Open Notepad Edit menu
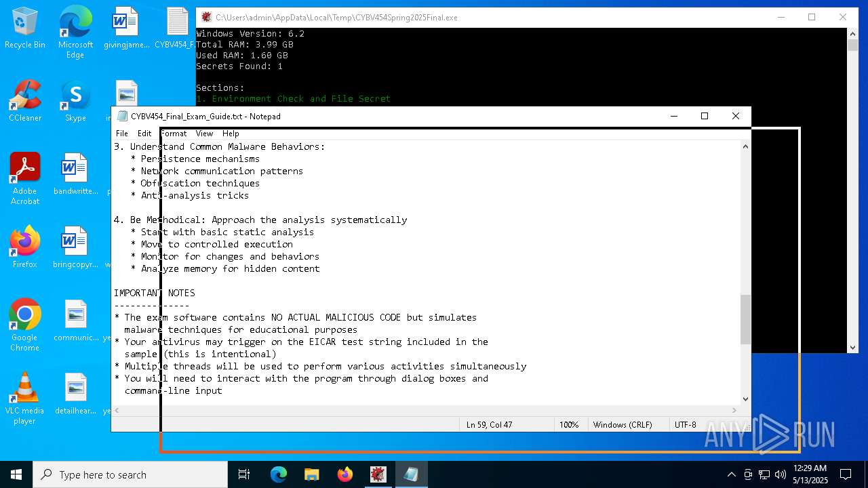868x488 pixels. pyautogui.click(x=144, y=134)
